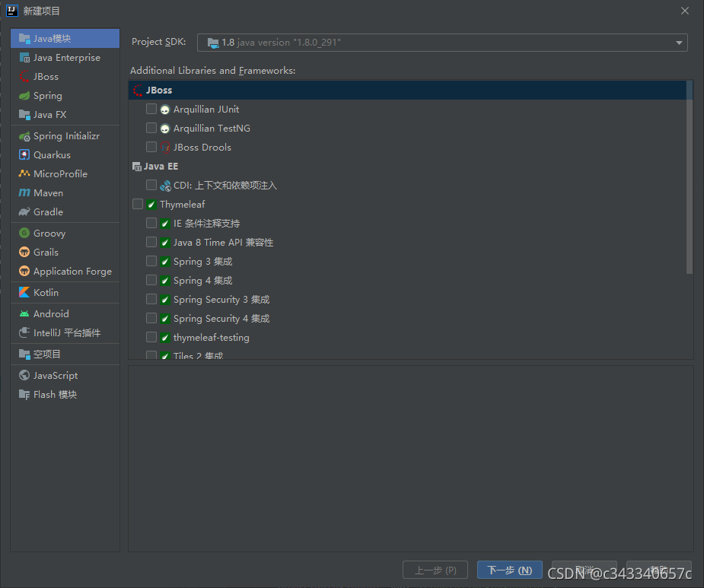The width and height of the screenshot is (704, 588).
Task: Select the JBoss group header row
Action: point(408,91)
